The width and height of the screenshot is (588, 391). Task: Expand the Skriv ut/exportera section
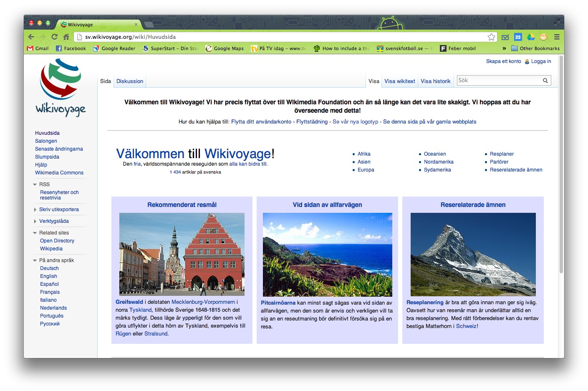(35, 209)
